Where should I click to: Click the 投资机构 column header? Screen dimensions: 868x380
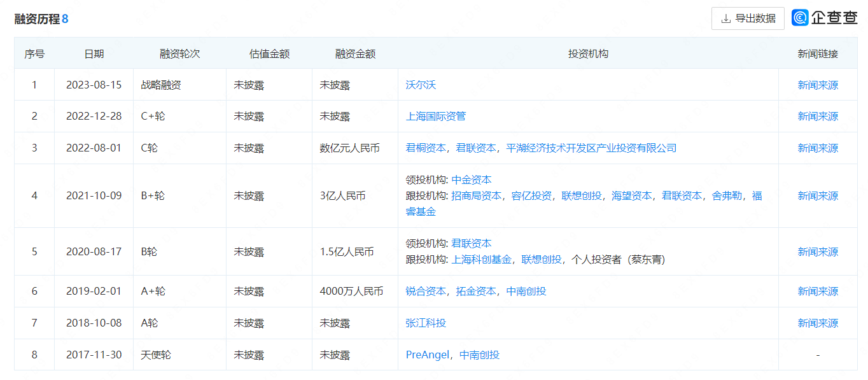click(x=588, y=53)
